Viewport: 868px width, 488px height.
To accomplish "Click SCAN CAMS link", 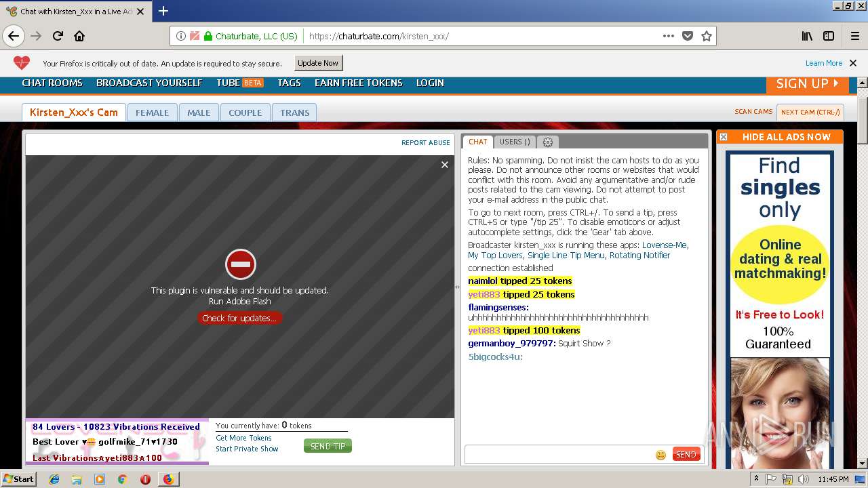I will click(753, 112).
